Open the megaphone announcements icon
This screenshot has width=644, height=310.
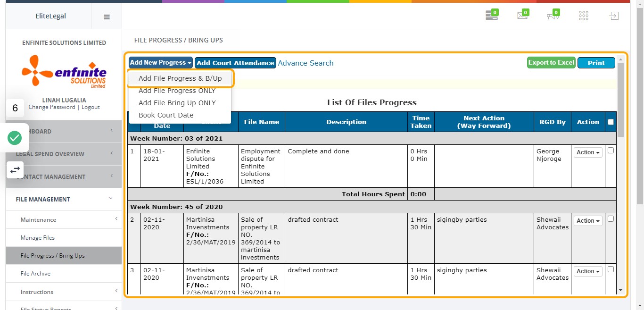click(553, 16)
